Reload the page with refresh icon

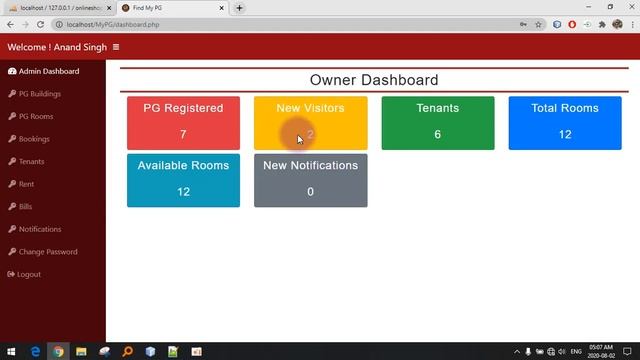click(40, 24)
